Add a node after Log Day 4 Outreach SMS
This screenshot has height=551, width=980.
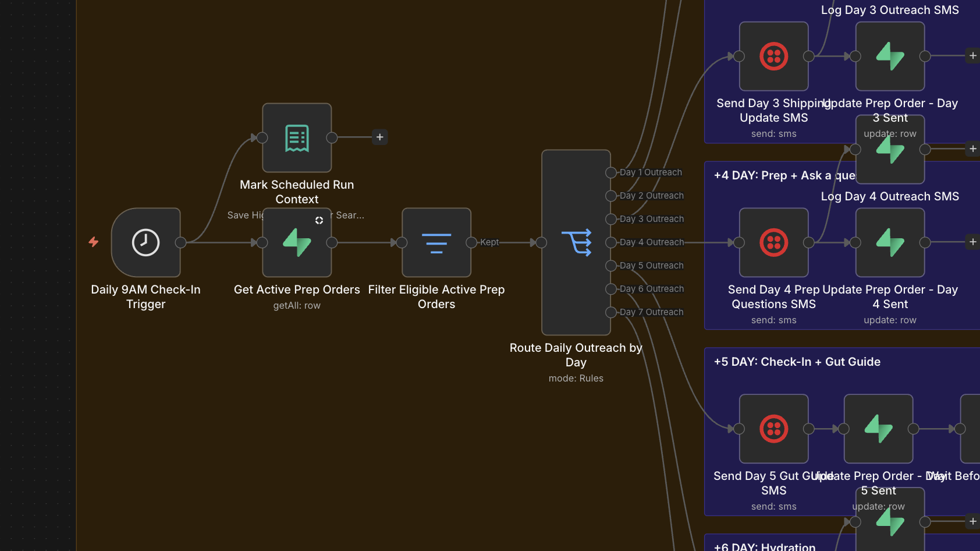pyautogui.click(x=972, y=149)
